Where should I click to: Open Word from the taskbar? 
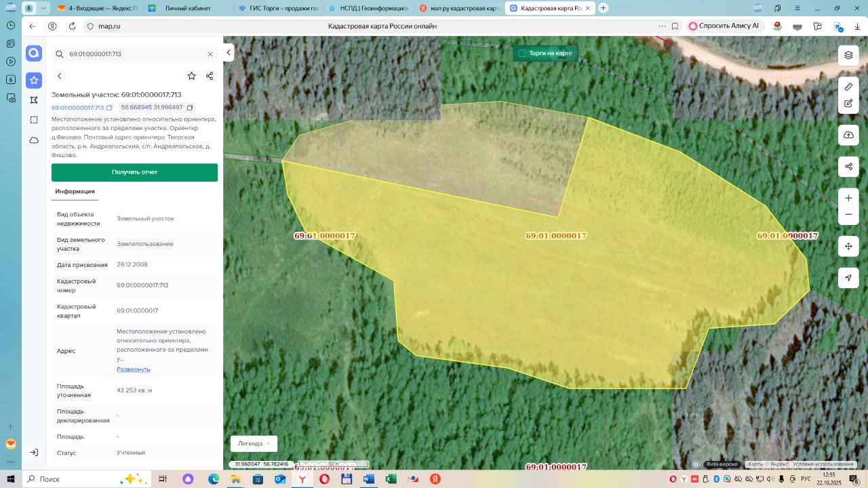(368, 479)
